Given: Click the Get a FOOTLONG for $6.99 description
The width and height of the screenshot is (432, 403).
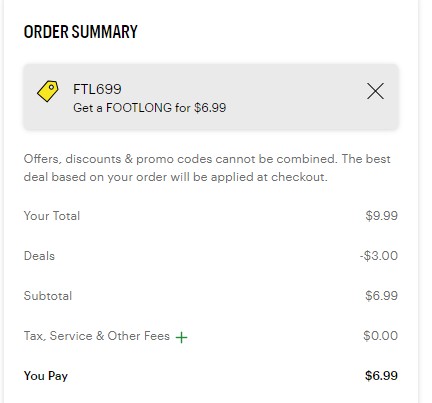Looking at the screenshot, I should coord(149,108).
